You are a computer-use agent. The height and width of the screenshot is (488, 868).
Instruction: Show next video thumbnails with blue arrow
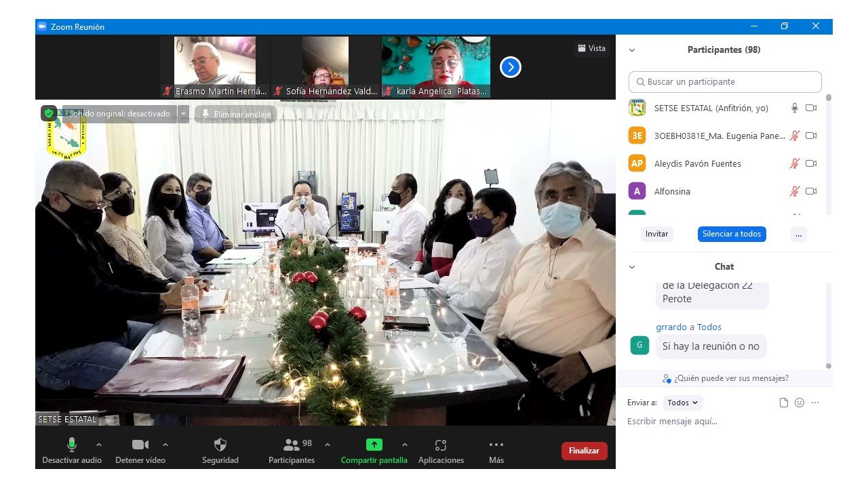510,67
